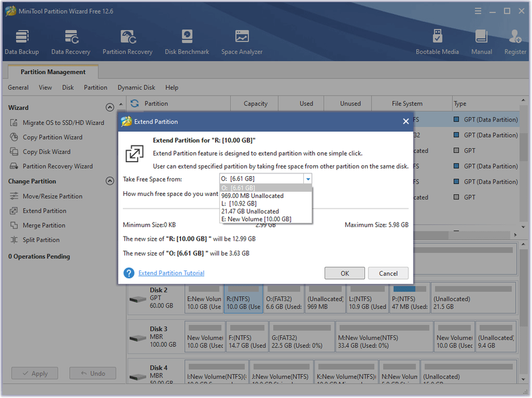Refresh the partition list
This screenshot has height=398, width=532.
pos(135,104)
